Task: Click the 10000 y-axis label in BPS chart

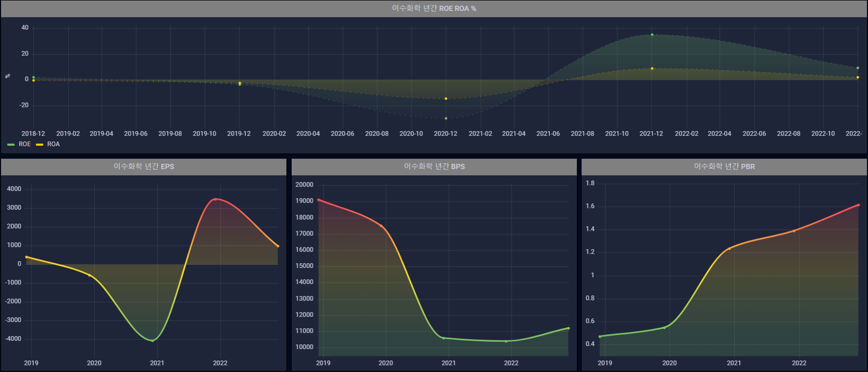Action: (304, 347)
